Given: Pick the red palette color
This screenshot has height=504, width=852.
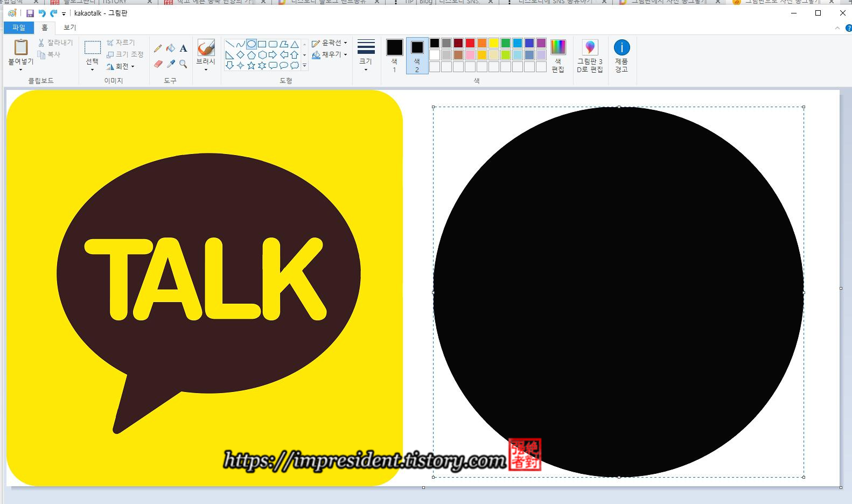Looking at the screenshot, I should click(x=470, y=43).
